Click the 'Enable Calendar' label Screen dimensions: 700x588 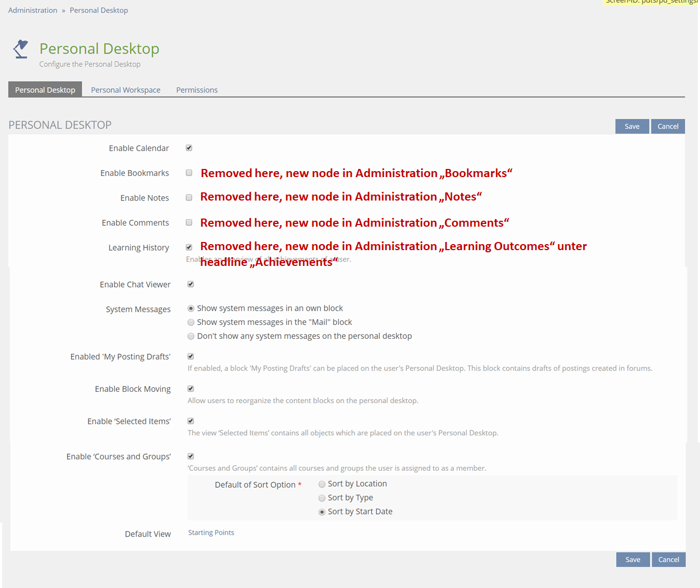pos(139,148)
